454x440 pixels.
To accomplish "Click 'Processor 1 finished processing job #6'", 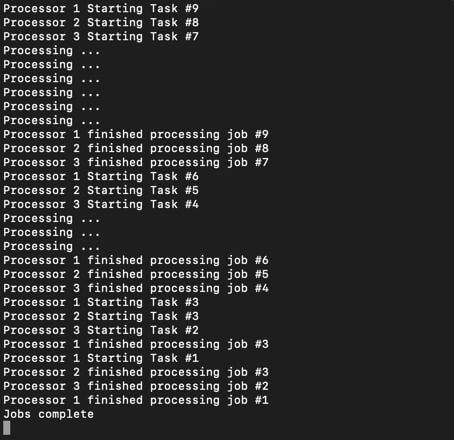I will pos(136,260).
